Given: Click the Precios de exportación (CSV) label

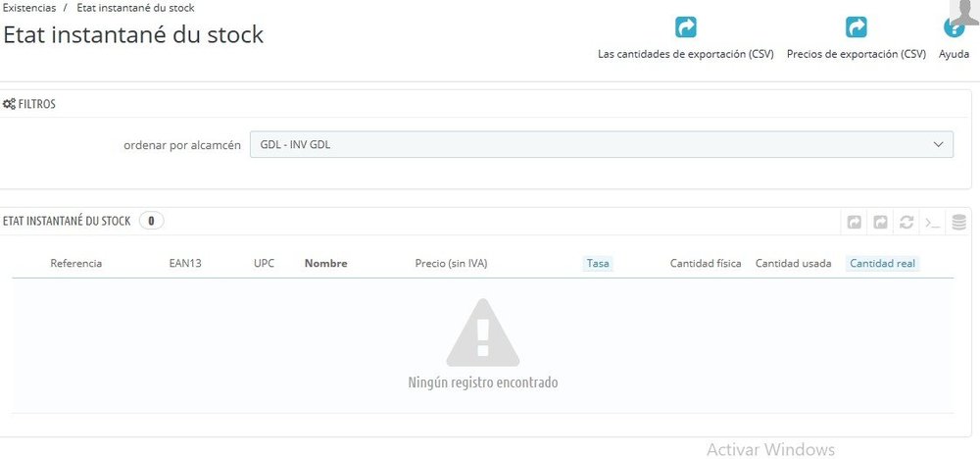Looking at the screenshot, I should [857, 54].
